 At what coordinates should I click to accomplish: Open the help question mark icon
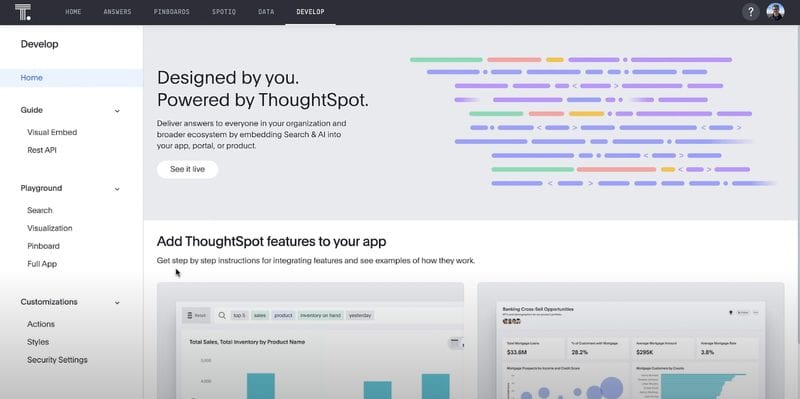click(x=751, y=12)
